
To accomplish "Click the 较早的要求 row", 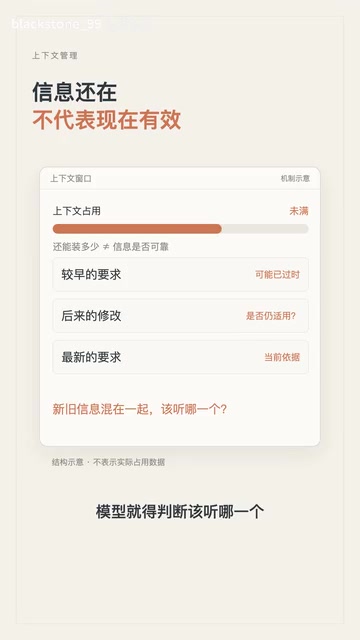I will click(180, 274).
